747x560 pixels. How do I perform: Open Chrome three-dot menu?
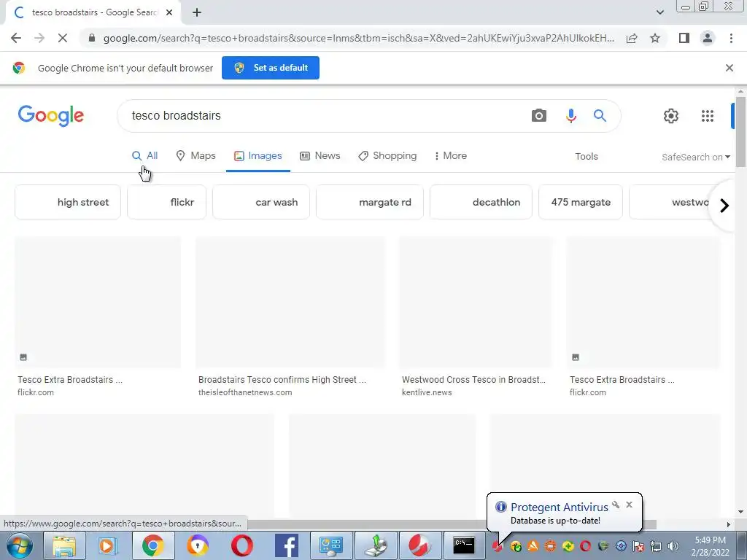click(x=731, y=38)
